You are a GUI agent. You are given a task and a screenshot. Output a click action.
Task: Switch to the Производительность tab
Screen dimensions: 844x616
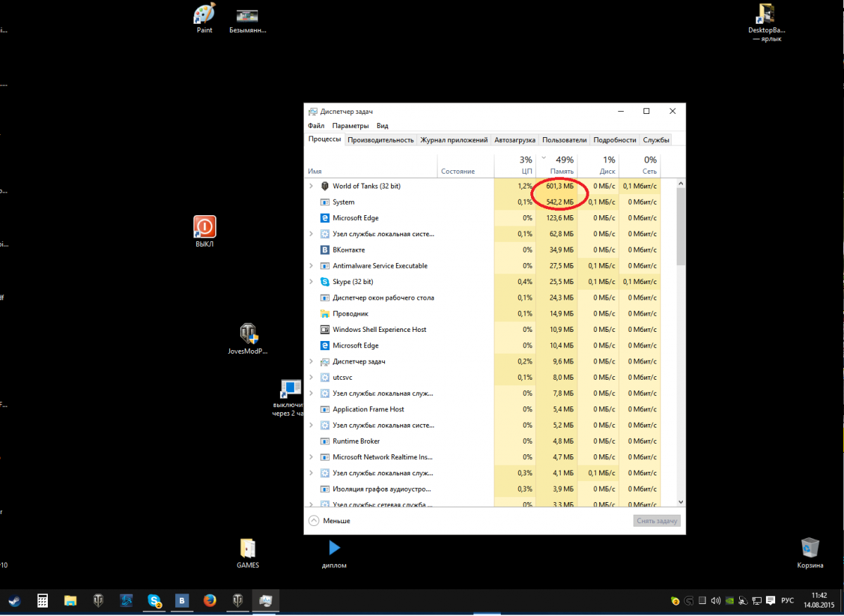[x=381, y=140]
